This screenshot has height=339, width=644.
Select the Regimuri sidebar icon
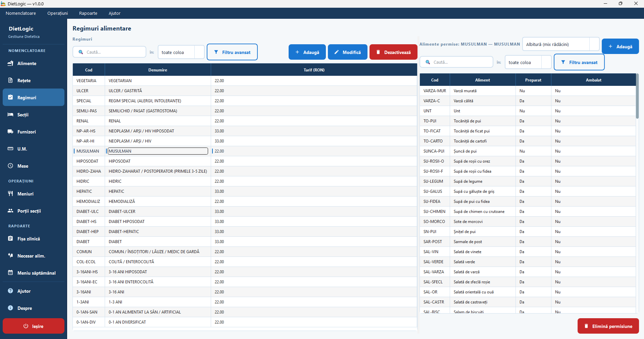pyautogui.click(x=10, y=98)
